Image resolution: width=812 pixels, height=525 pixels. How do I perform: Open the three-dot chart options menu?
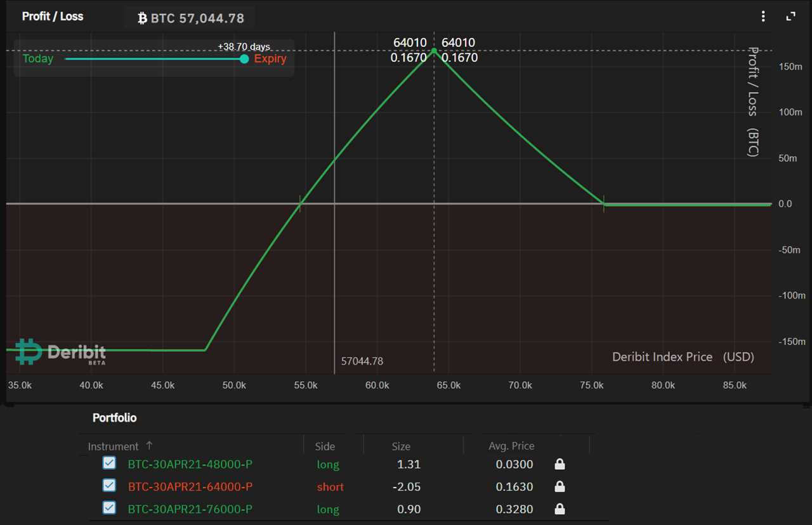click(x=763, y=16)
